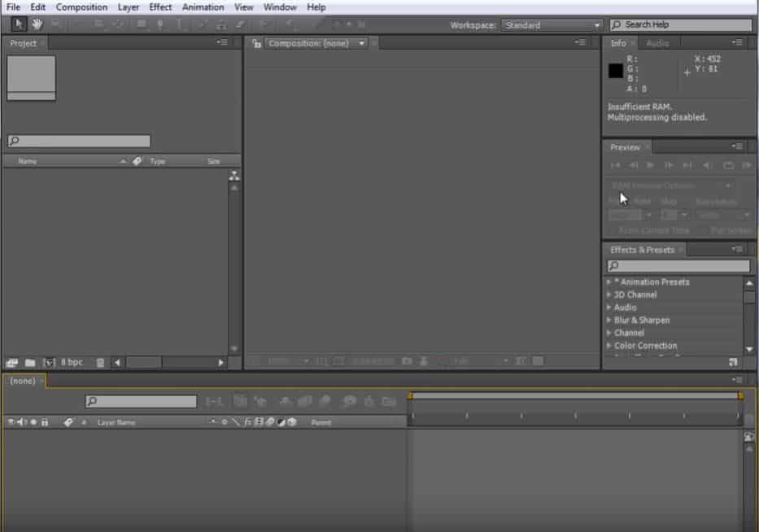
Task: Sort project items by Type column
Action: pos(157,161)
